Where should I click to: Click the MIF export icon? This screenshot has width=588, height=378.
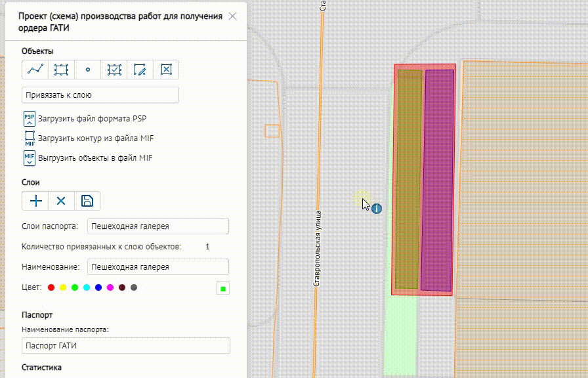click(x=30, y=158)
